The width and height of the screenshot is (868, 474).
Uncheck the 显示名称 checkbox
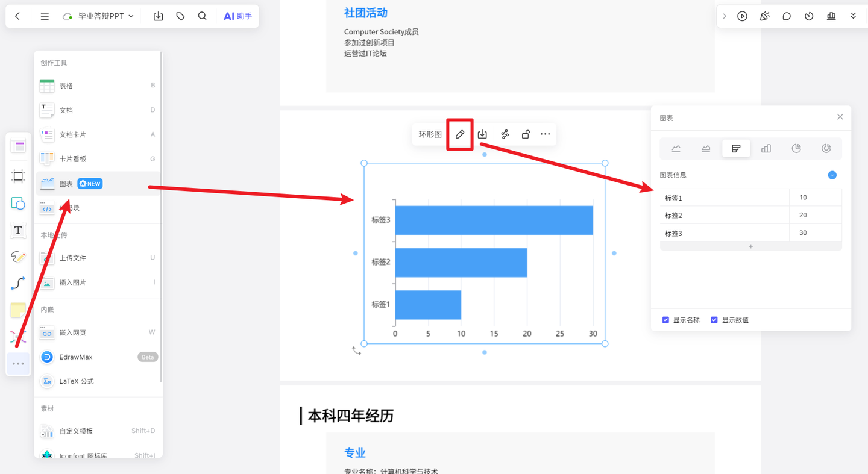click(665, 320)
